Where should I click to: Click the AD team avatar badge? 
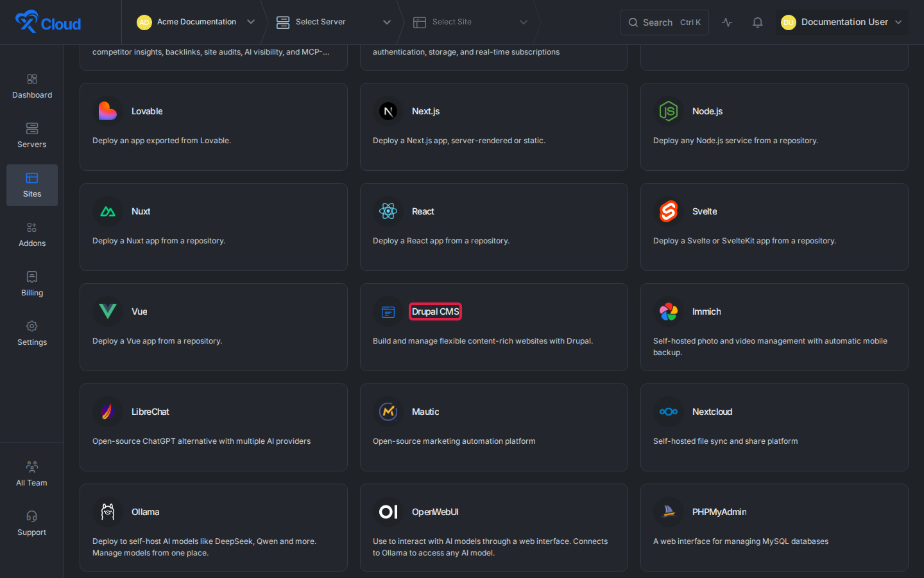tap(144, 22)
